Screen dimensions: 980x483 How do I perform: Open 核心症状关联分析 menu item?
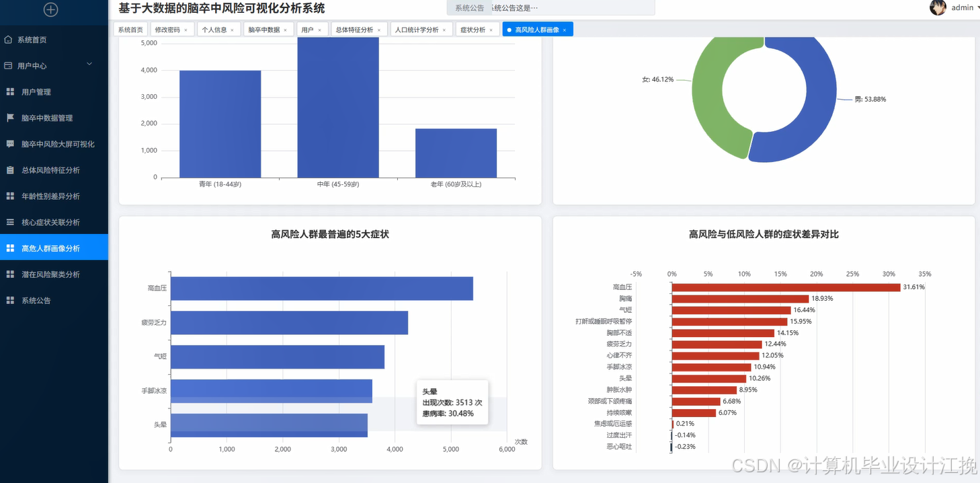coord(54,222)
